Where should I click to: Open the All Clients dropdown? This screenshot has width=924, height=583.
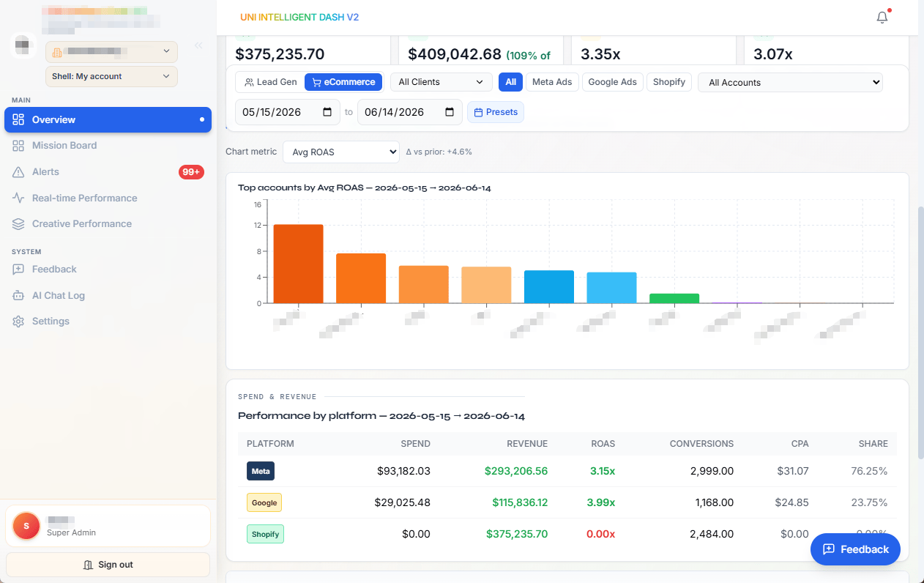(441, 82)
